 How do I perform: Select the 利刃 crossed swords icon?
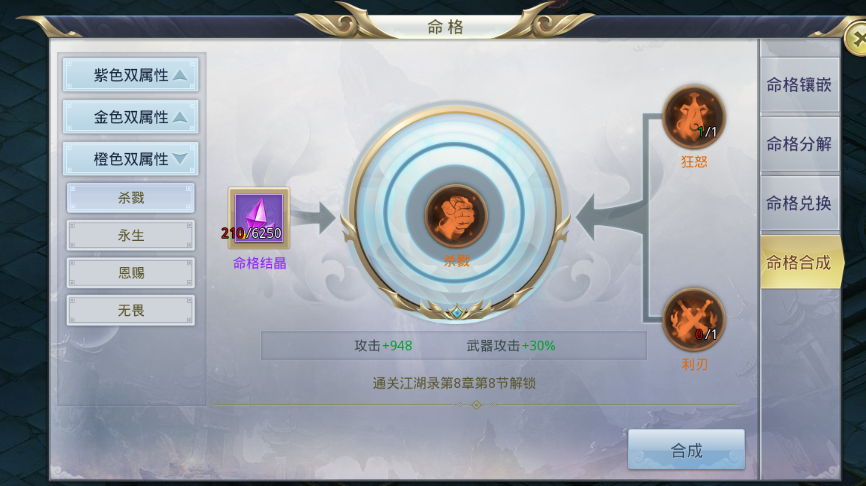click(694, 319)
